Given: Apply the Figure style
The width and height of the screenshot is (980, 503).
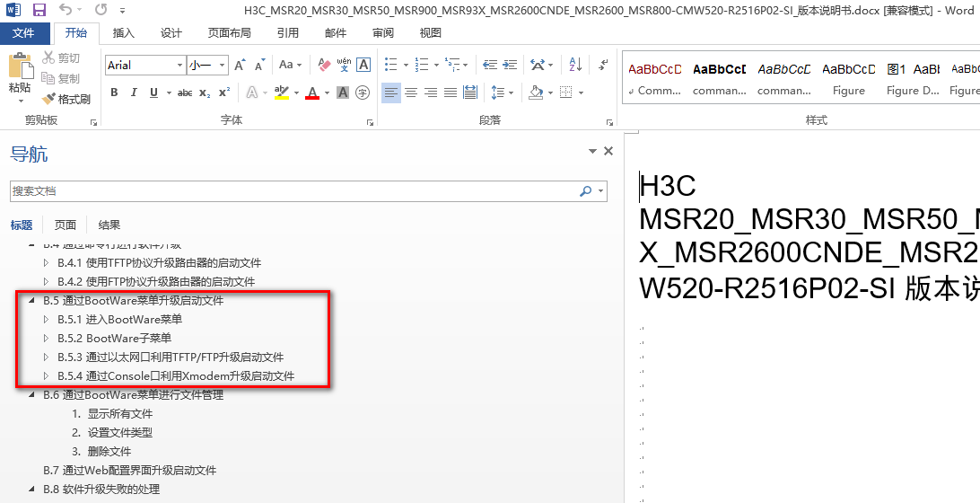Looking at the screenshot, I should point(848,79).
